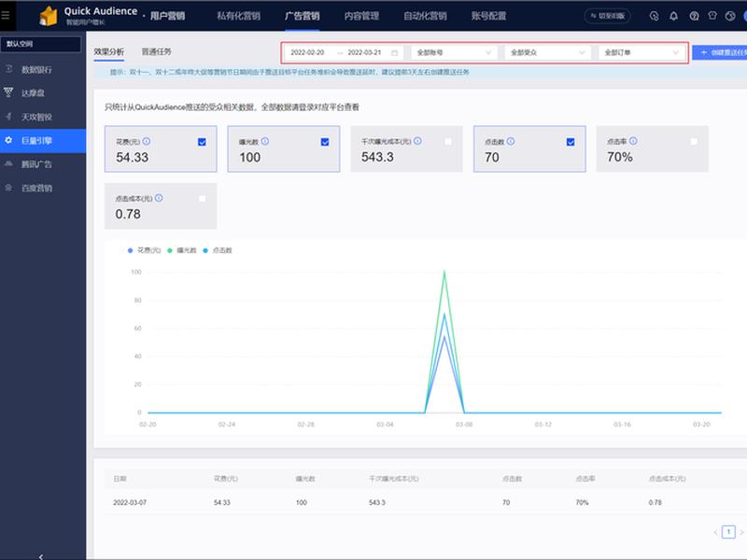Screen dimensions: 747x560
Task: Click the info icon next to 点击成本(元)
Action: (x=159, y=198)
